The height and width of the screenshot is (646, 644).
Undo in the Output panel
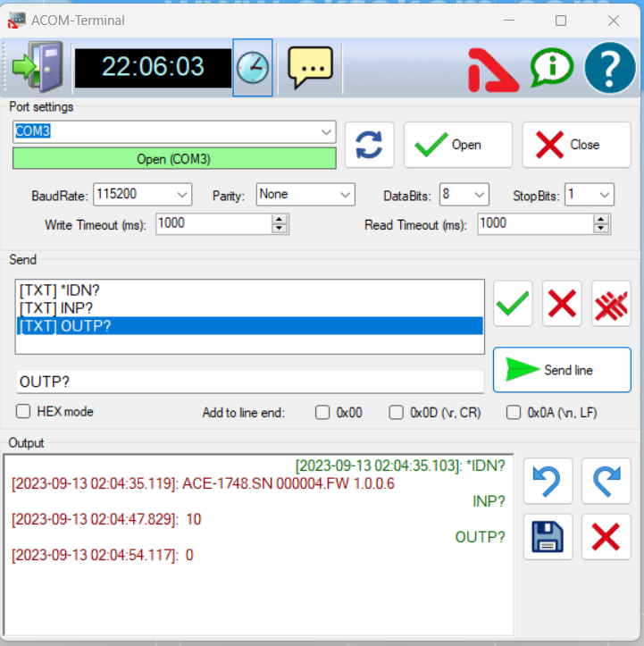click(548, 481)
